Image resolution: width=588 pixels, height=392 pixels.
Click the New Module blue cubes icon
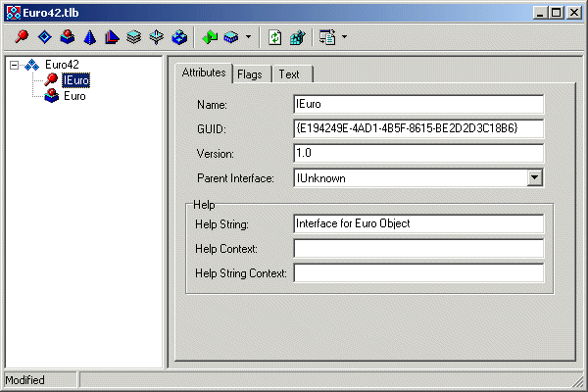[x=179, y=38]
